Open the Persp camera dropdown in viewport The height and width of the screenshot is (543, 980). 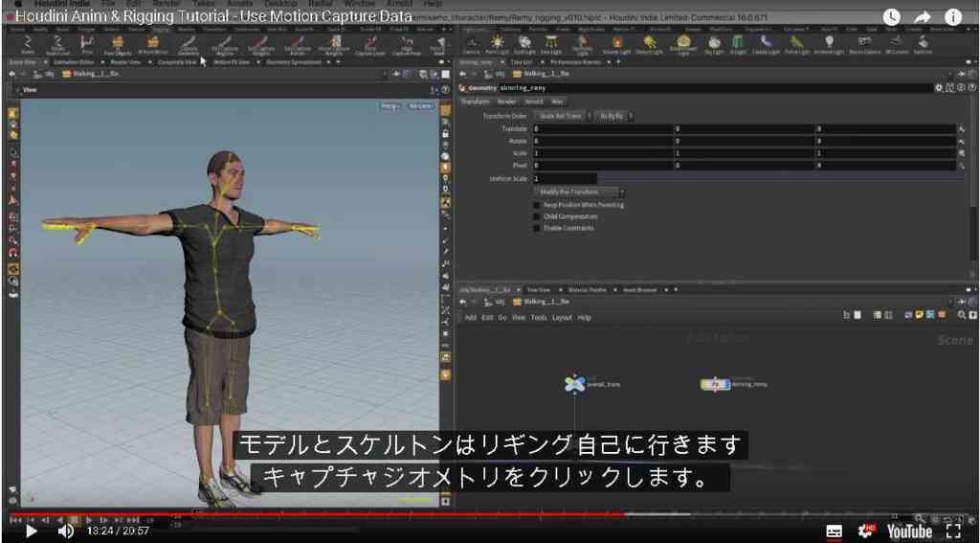tap(390, 106)
